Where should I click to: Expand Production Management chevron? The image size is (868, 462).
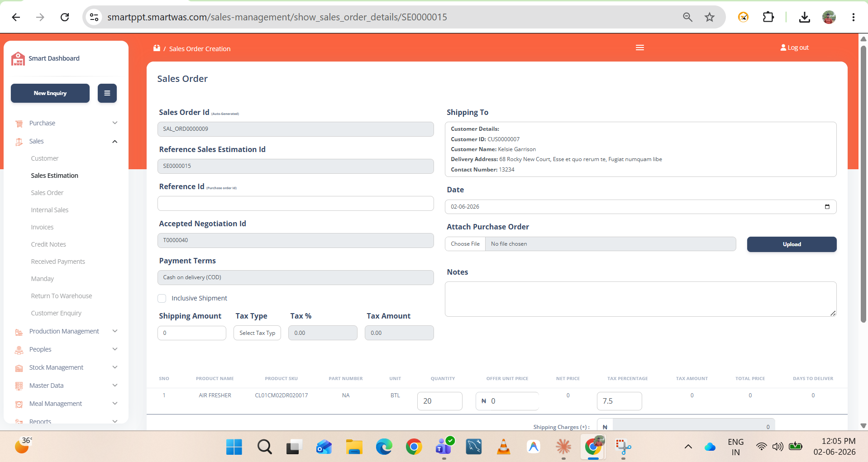[x=115, y=331]
